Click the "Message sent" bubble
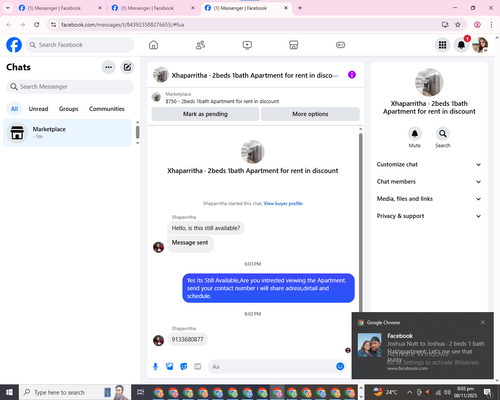 190,243
